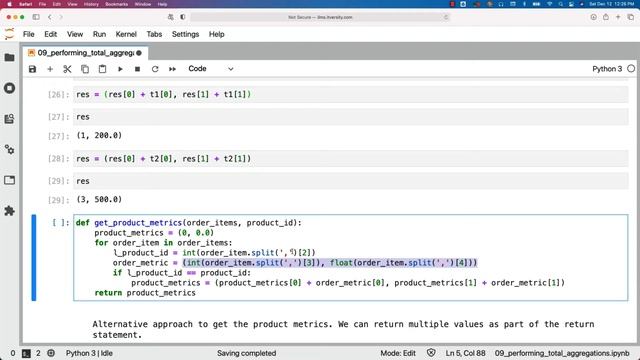Open a new Safari tab with plus icon
Viewport: 640px width, 360px height.
[618, 17]
